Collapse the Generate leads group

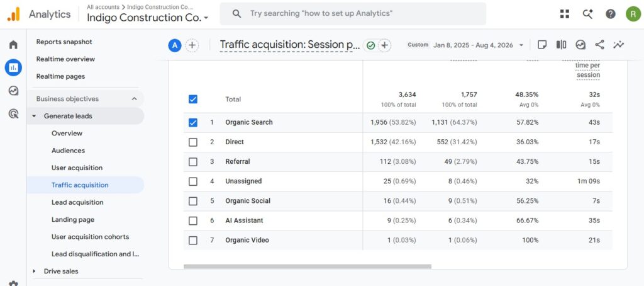pos(34,116)
